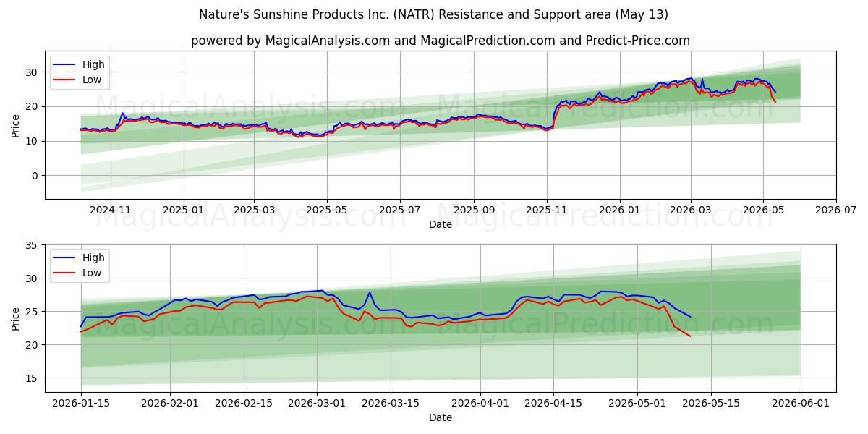Image resolution: width=868 pixels, height=434 pixels.
Task: Click the top chart x-axis label '2026-01'
Action: point(620,210)
